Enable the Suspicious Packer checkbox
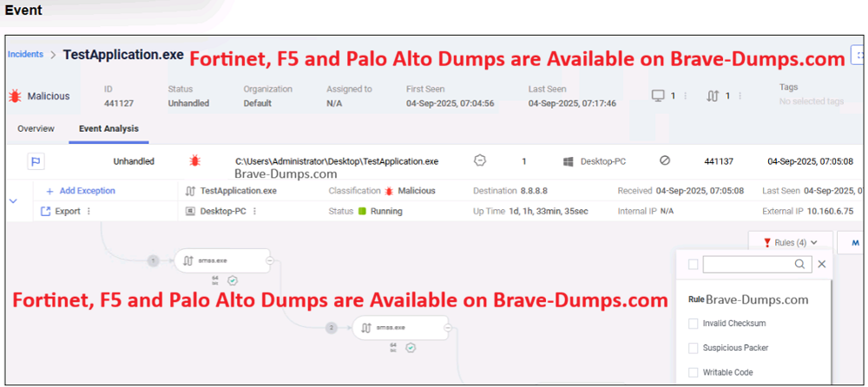 (x=693, y=348)
